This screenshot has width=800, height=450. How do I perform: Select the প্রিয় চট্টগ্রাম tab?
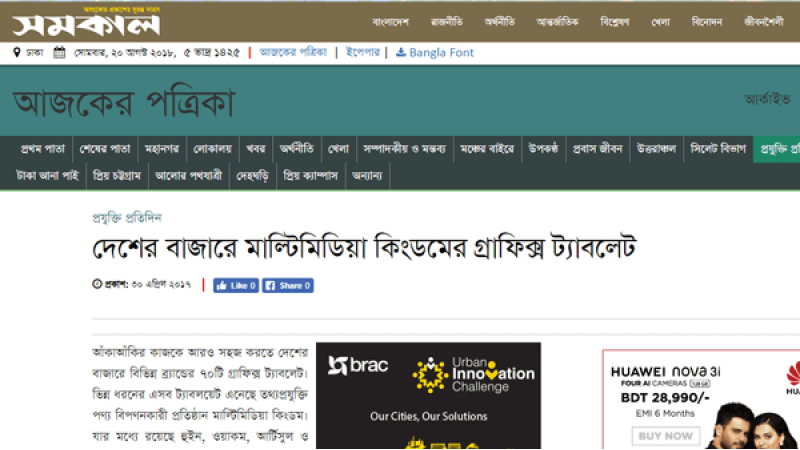117,176
